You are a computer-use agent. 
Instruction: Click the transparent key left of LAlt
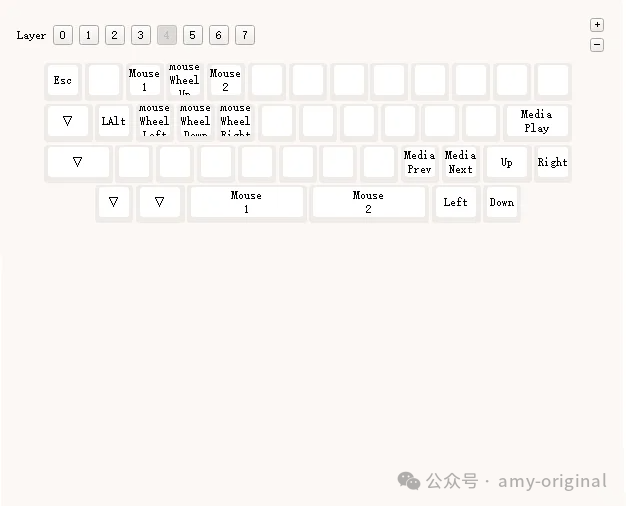(x=68, y=122)
